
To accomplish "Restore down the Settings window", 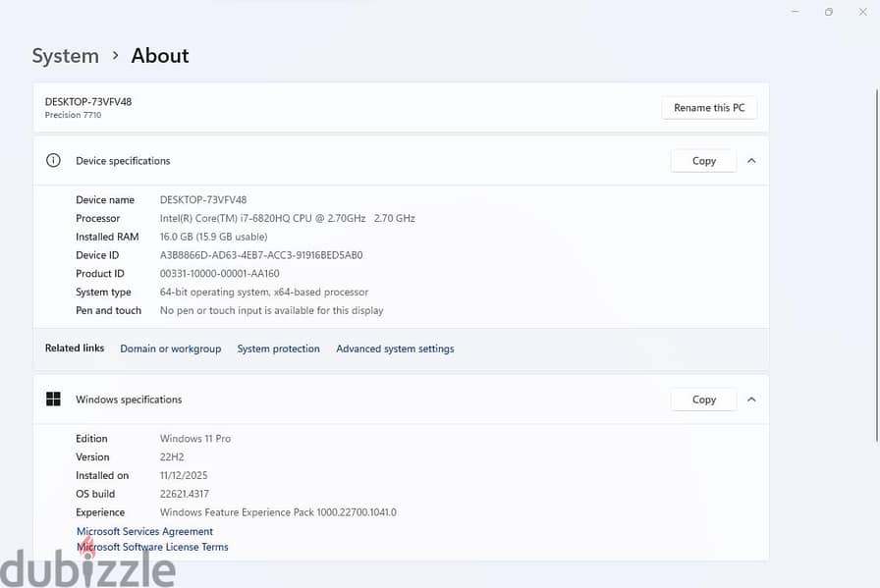I will [x=828, y=11].
